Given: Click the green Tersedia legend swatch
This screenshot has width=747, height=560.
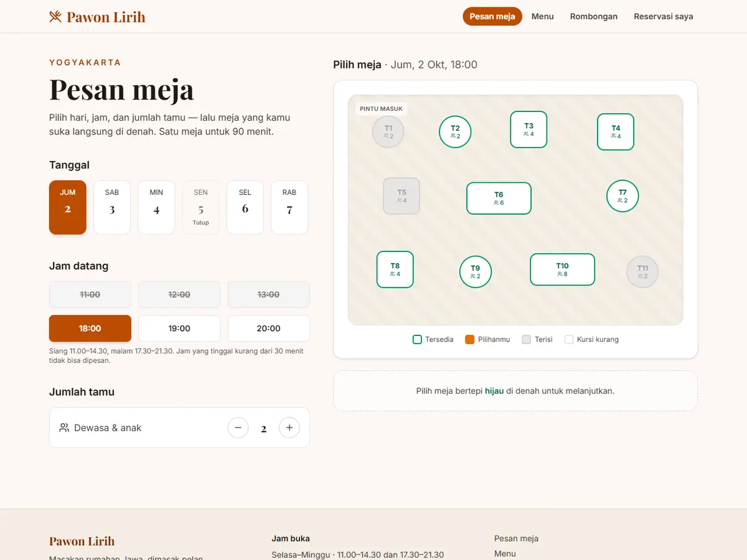Looking at the screenshot, I should tap(417, 339).
